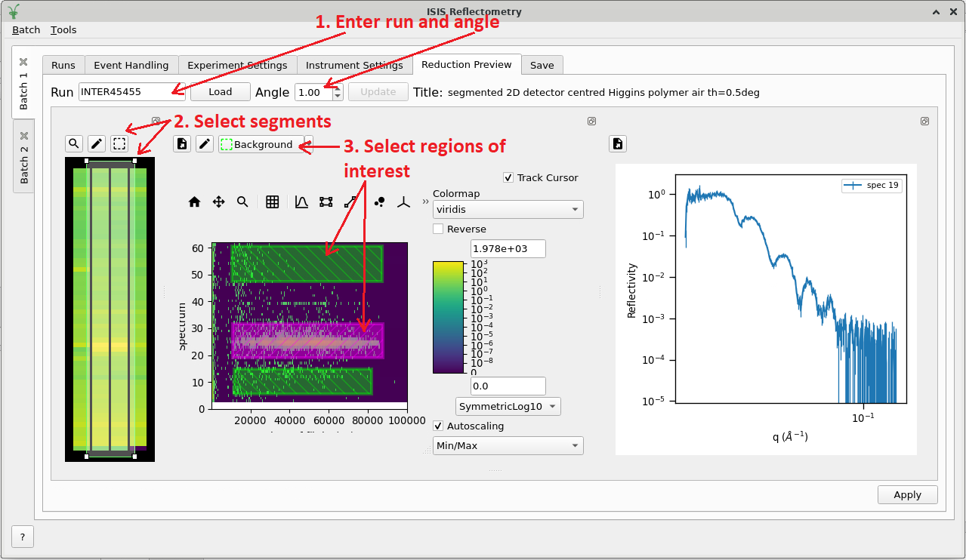This screenshot has width=966, height=560.
Task: Switch to the Experiment Settings tab
Action: tap(237, 65)
